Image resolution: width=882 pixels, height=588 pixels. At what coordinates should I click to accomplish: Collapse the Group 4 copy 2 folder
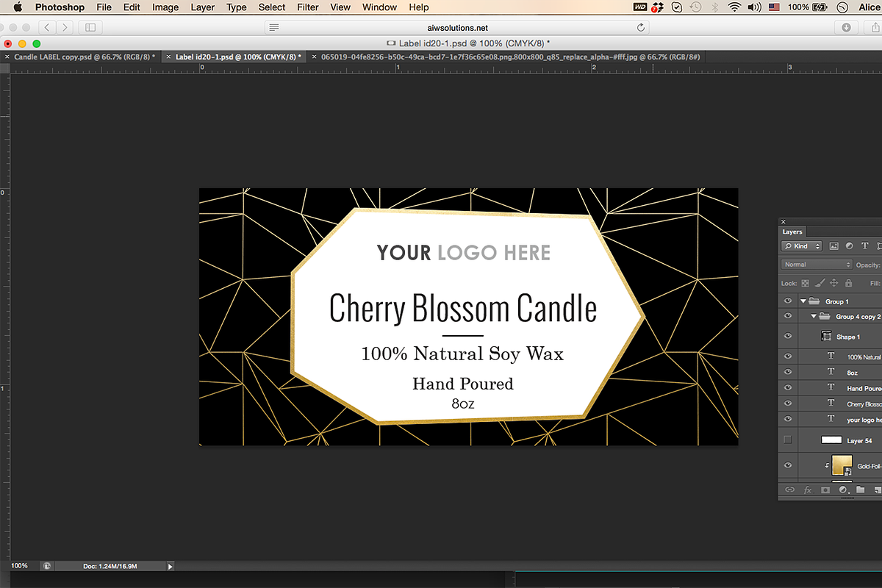814,317
